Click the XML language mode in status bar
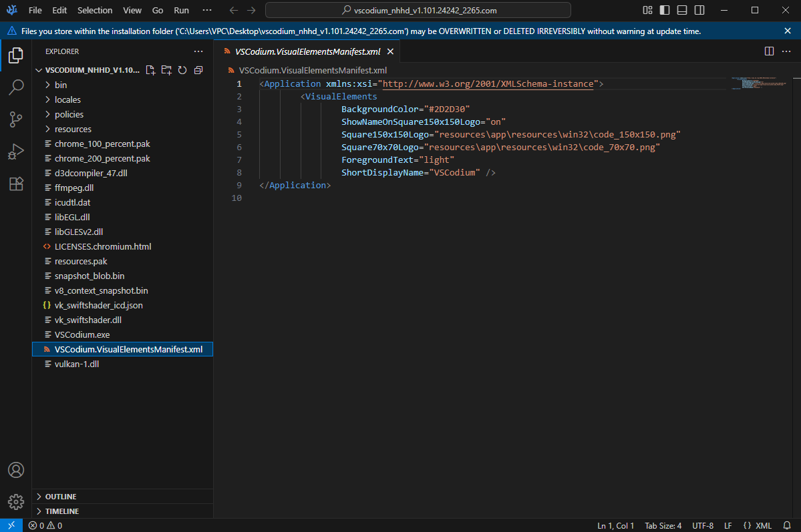This screenshot has width=801, height=532. [758, 526]
